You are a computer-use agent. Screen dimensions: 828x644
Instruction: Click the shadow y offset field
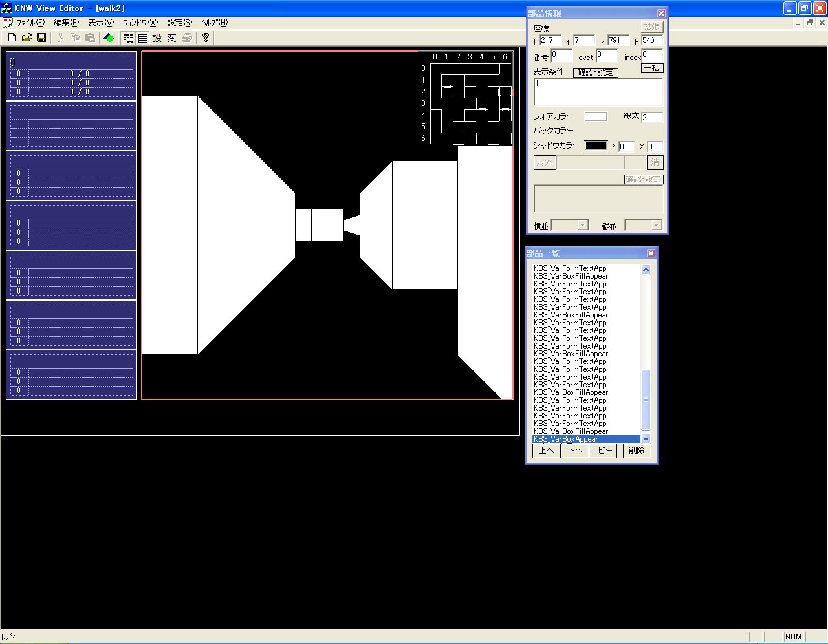click(x=655, y=147)
